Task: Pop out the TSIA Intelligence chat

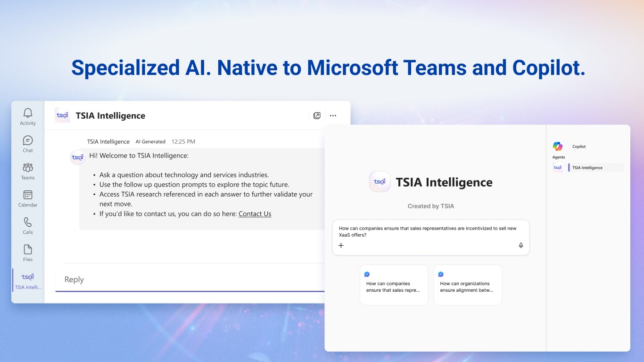Action: (x=317, y=115)
